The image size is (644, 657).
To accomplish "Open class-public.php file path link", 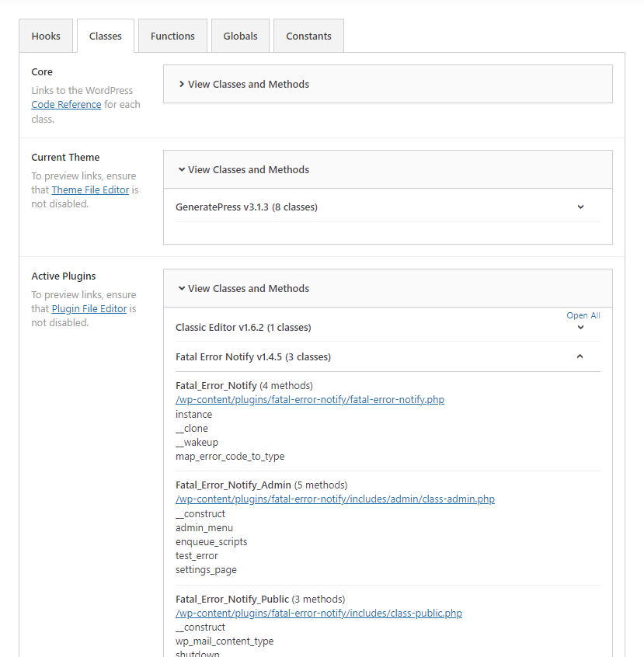I will tap(319, 614).
